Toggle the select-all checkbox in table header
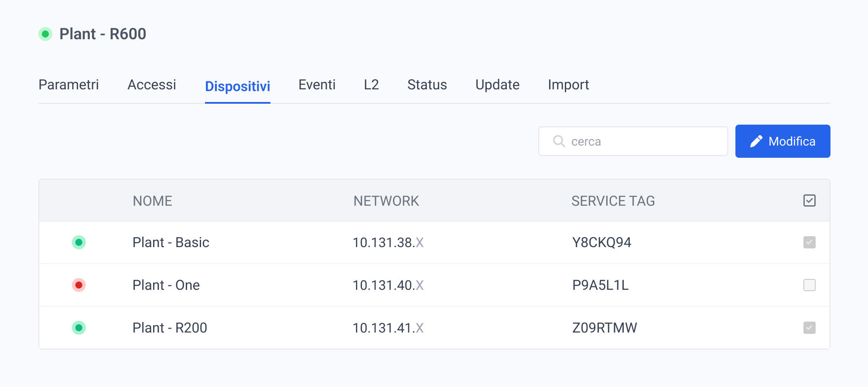Viewport: 868px width, 387px height. point(809,200)
